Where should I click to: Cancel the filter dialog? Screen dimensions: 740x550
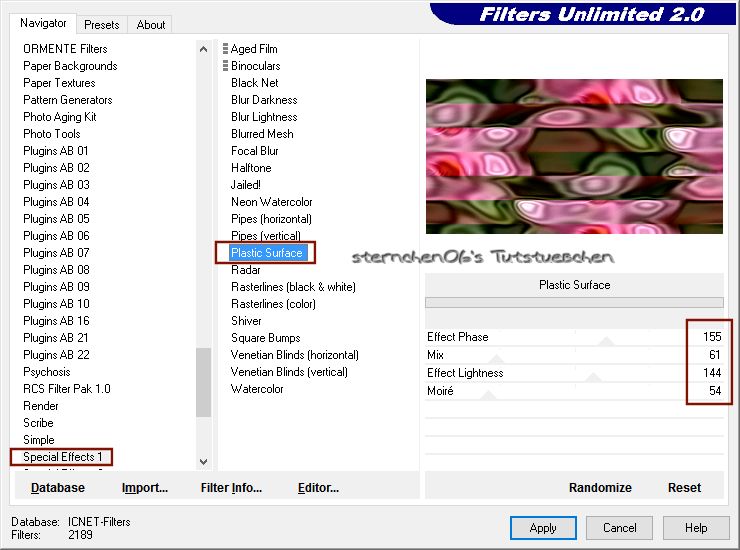tap(619, 528)
